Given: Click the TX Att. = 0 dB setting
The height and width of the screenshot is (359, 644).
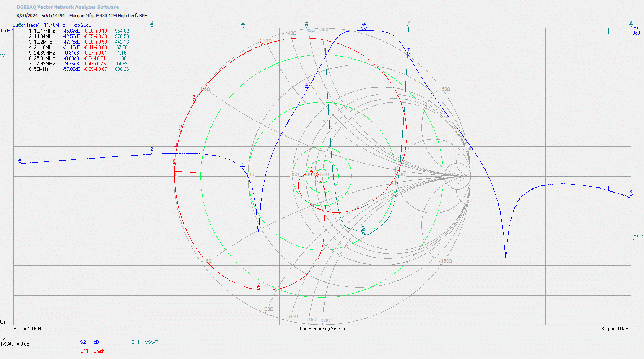Looking at the screenshot, I should [x=15, y=344].
